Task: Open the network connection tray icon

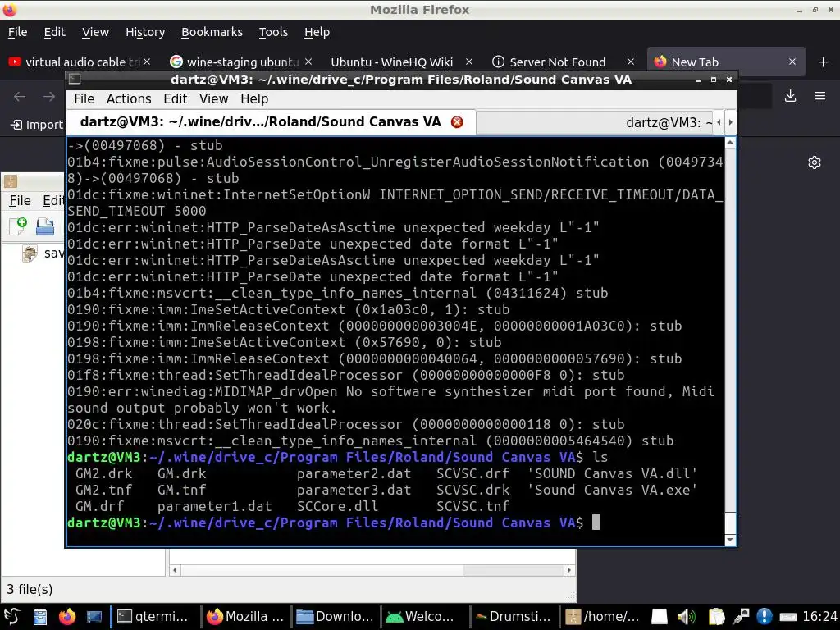Action: click(742, 617)
